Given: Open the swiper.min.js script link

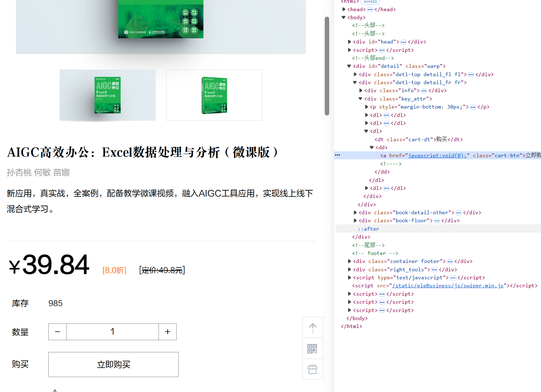Looking at the screenshot, I should (448, 286).
